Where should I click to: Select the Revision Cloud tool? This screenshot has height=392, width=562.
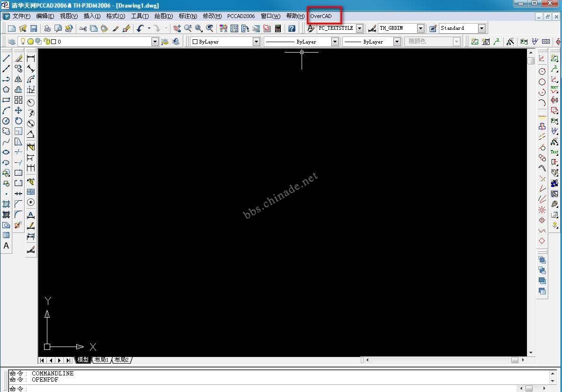tap(6, 131)
